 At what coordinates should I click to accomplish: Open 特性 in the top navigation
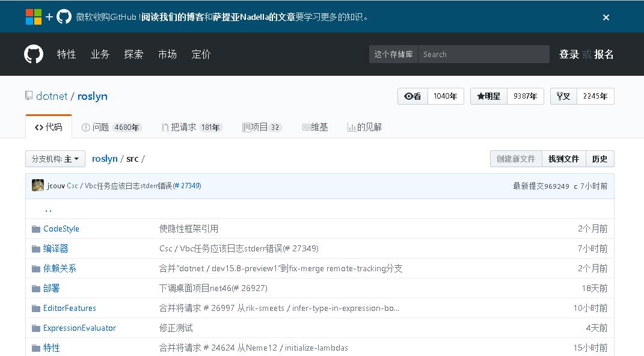[67, 54]
